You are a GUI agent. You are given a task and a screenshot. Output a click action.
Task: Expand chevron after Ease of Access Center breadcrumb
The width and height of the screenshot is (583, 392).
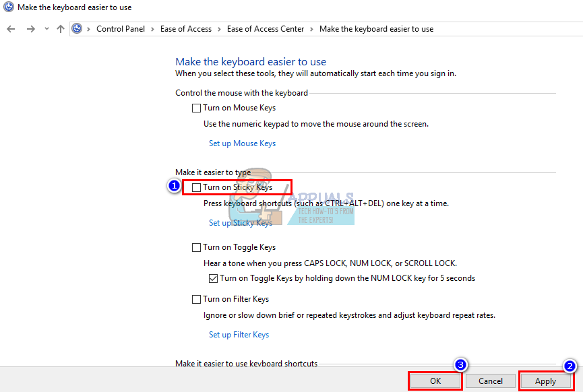pyautogui.click(x=311, y=29)
